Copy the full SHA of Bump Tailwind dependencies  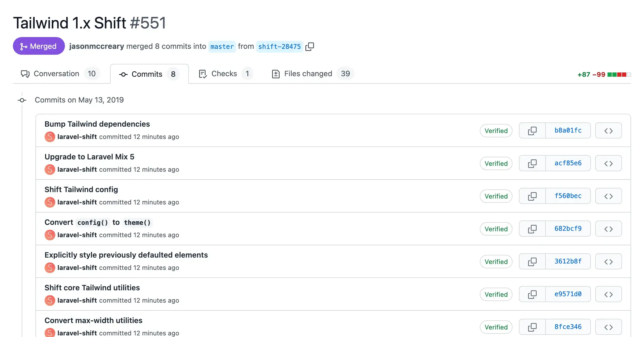532,130
